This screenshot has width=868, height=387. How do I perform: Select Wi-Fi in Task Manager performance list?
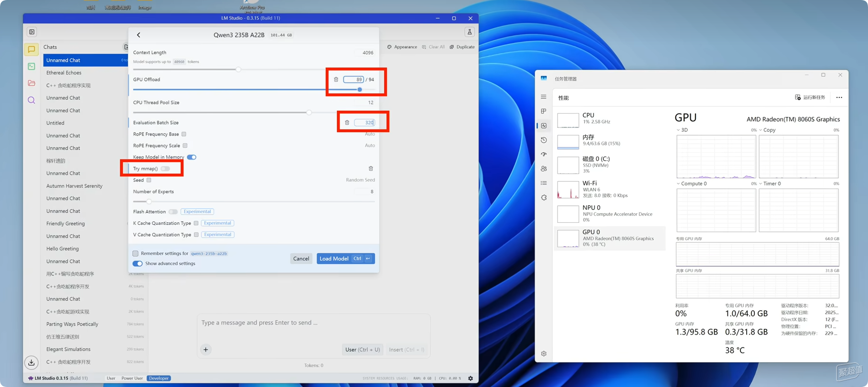pyautogui.click(x=609, y=189)
